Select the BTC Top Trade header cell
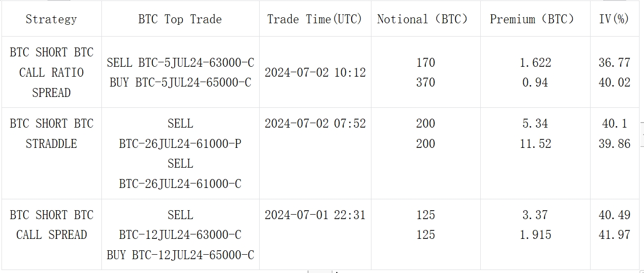This screenshot has height=273, width=644. 180,19
